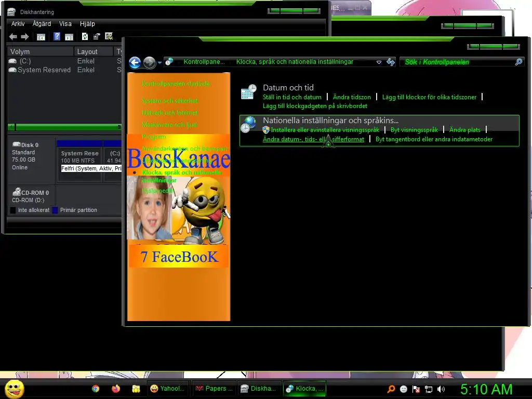532x399 pixels.
Task: Click Lägg till klockor för olika tidszoner
Action: [429, 97]
